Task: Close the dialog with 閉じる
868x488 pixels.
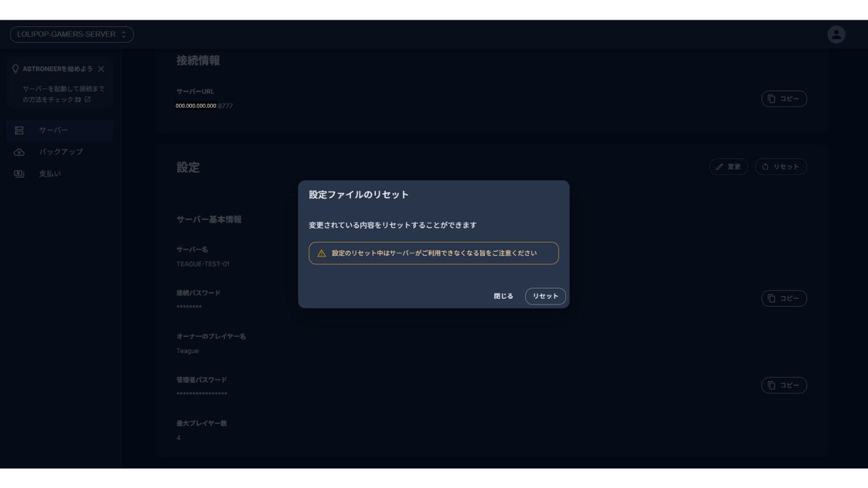Action: coord(503,296)
